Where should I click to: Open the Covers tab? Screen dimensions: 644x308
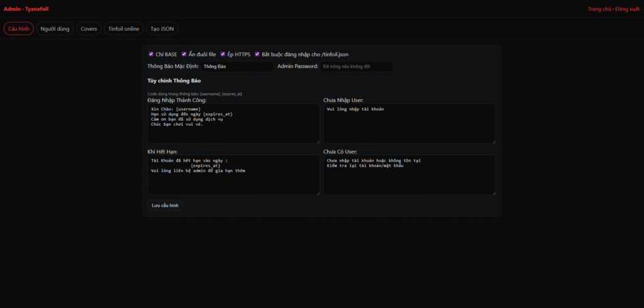[x=89, y=29]
